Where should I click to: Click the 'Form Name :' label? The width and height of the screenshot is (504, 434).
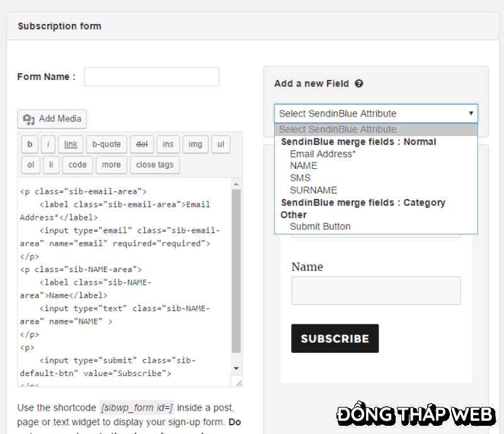47,77
